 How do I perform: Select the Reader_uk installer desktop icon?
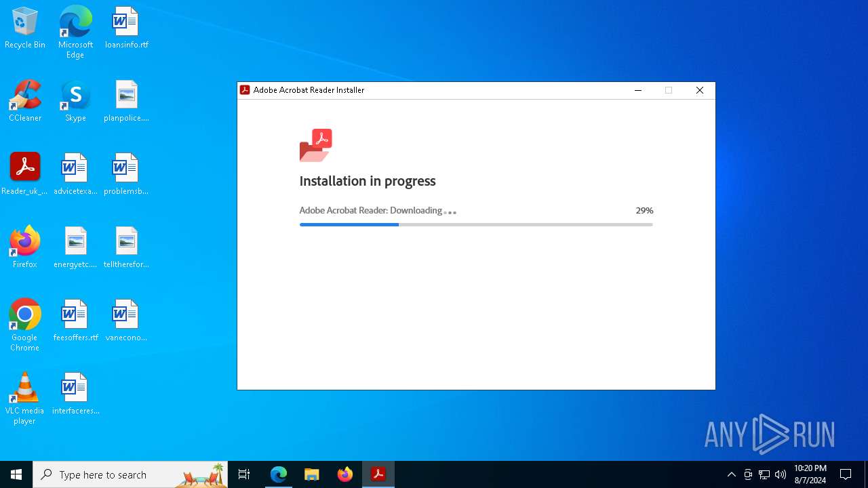pos(25,174)
